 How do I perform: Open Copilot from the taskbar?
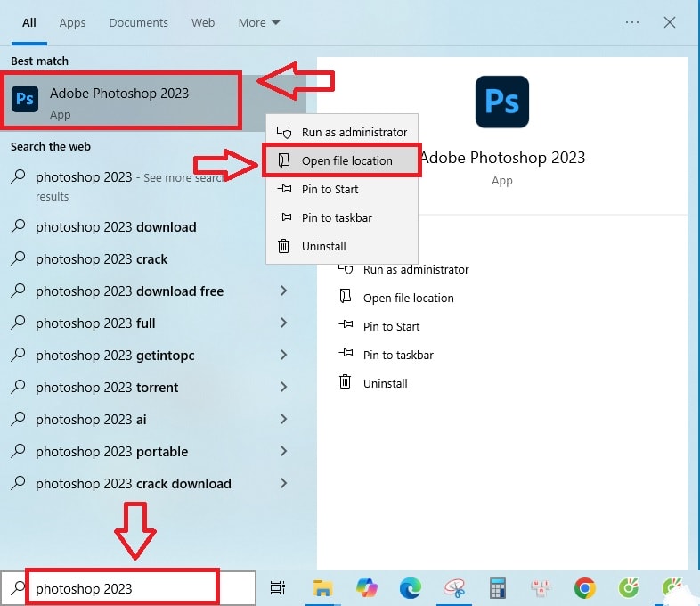click(367, 587)
